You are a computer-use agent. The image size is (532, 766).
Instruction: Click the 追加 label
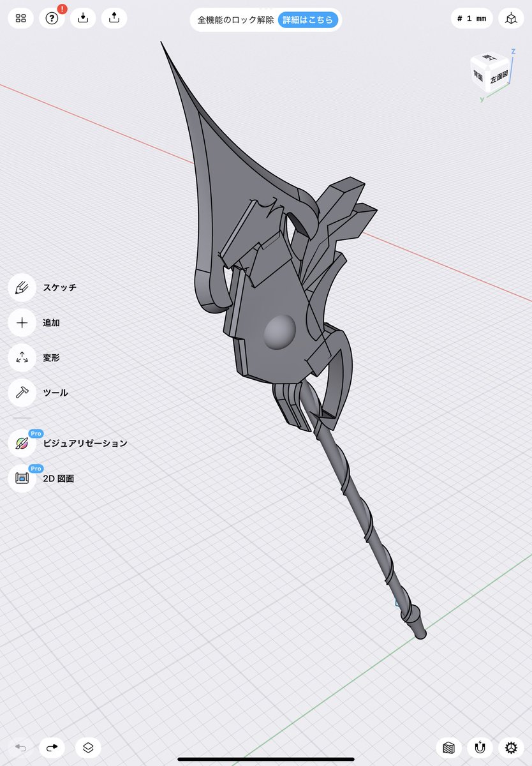[x=51, y=322]
